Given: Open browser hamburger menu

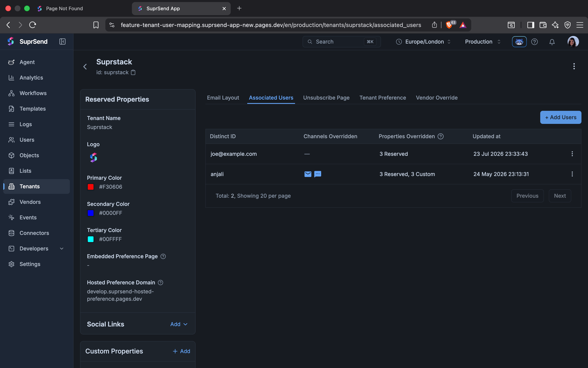Looking at the screenshot, I should pos(580,25).
